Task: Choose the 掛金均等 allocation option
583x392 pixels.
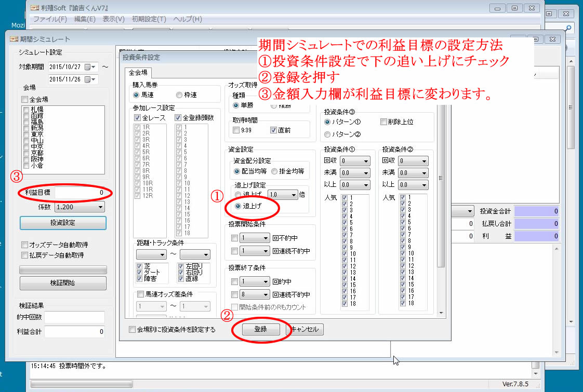Action: pos(274,171)
